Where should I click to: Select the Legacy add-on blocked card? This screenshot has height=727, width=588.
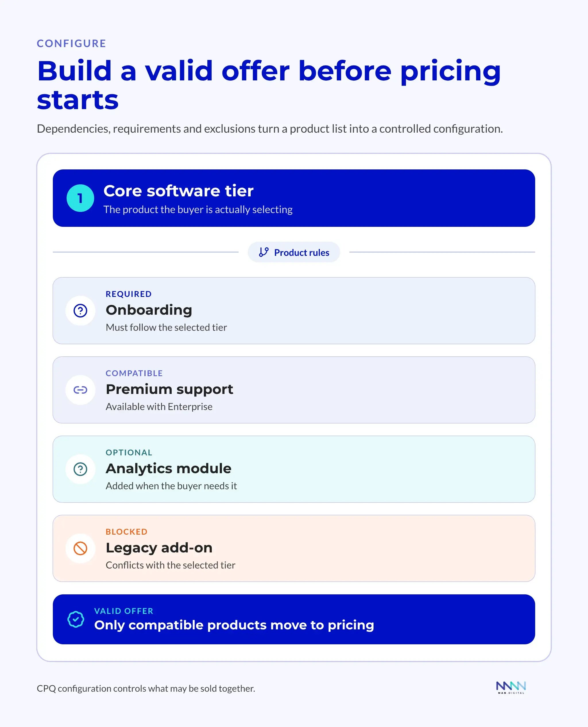[x=294, y=548]
